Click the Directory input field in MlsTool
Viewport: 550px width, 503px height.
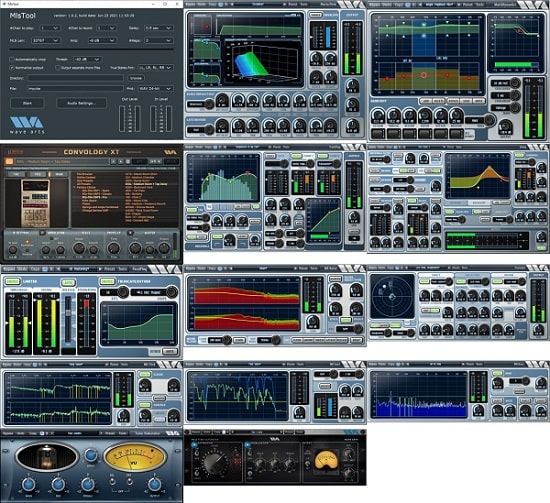(75, 78)
